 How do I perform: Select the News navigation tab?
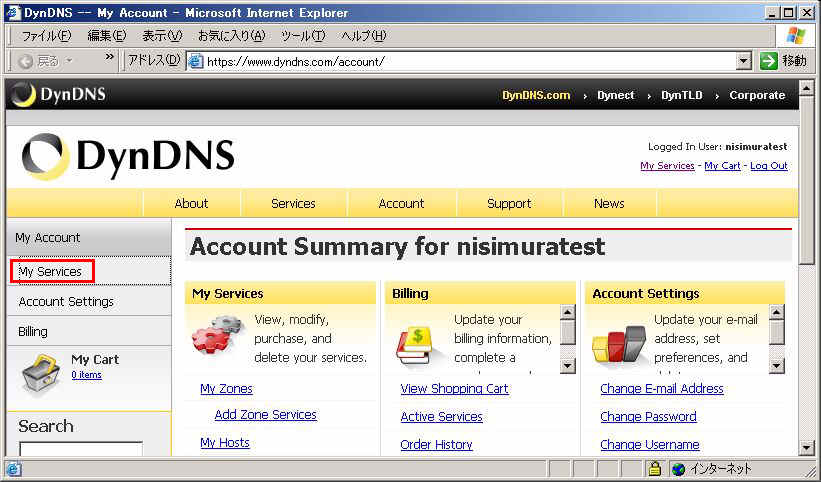point(609,203)
